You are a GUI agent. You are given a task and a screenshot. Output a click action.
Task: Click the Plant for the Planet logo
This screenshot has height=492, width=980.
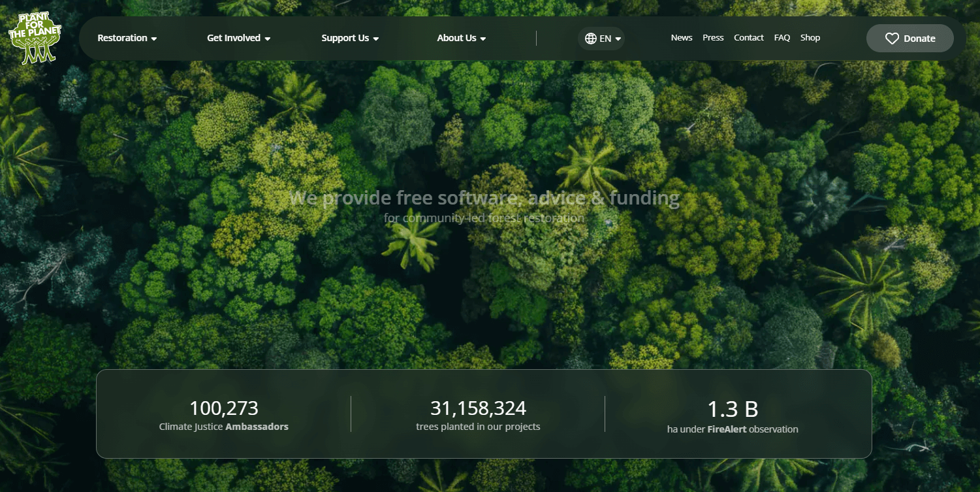point(35,38)
